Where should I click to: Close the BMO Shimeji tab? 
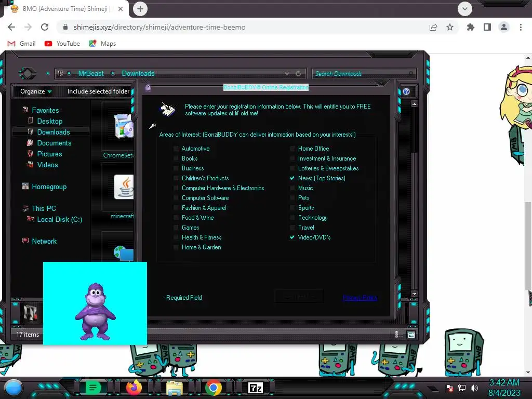pos(121,9)
